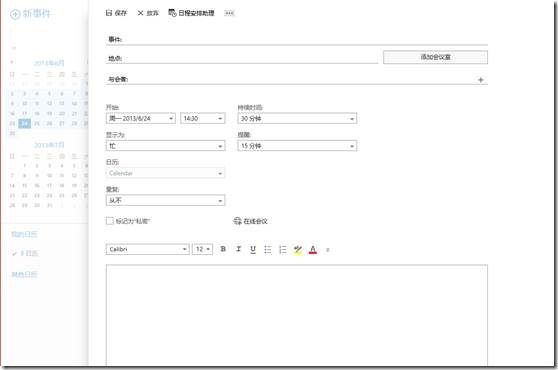Insert a numbered list
This screenshot has width=558, height=370.
pyautogui.click(x=283, y=249)
